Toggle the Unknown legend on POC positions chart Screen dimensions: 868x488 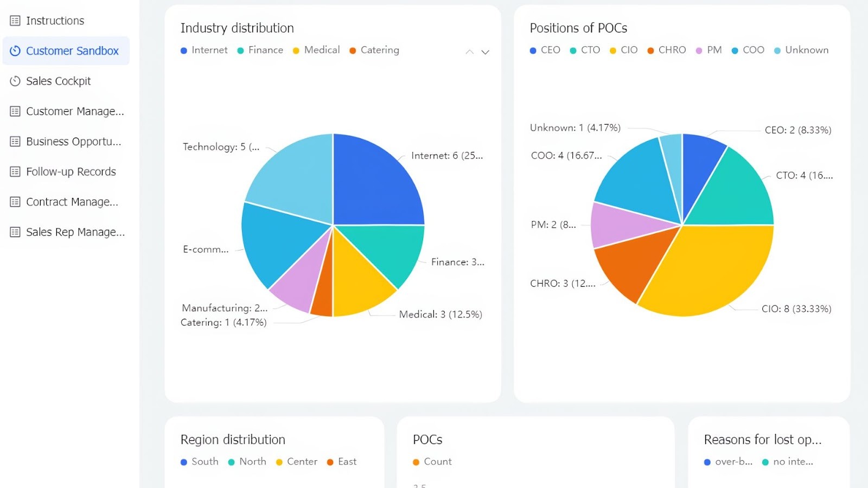[801, 50]
